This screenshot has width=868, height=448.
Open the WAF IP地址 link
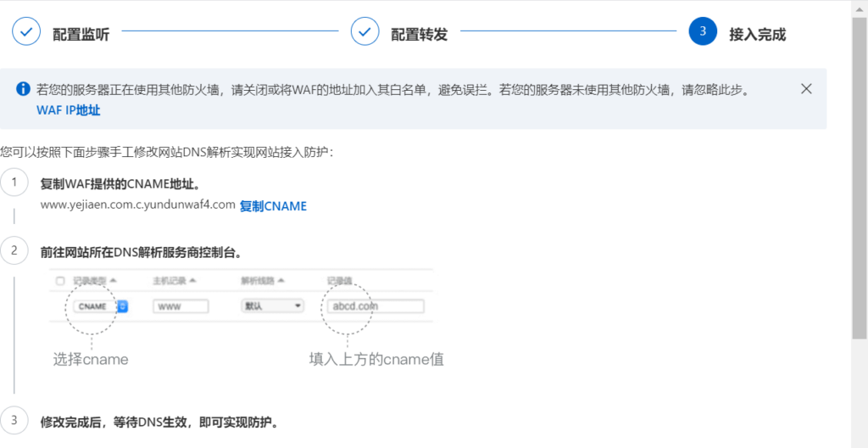(x=68, y=110)
